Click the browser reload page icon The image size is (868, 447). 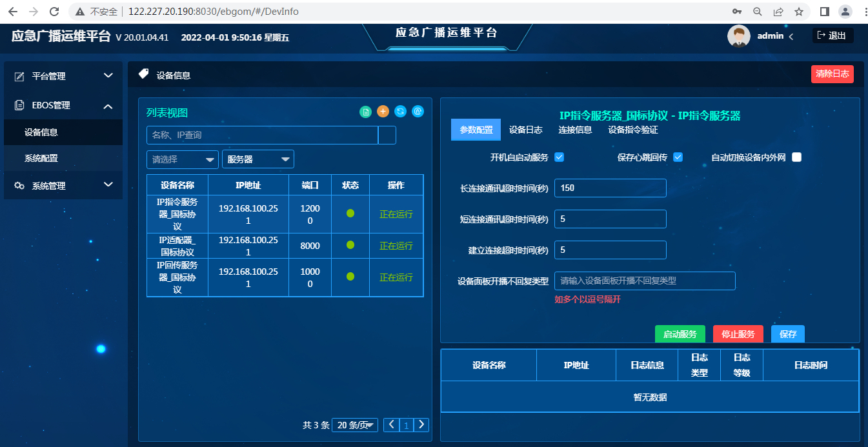click(x=54, y=12)
